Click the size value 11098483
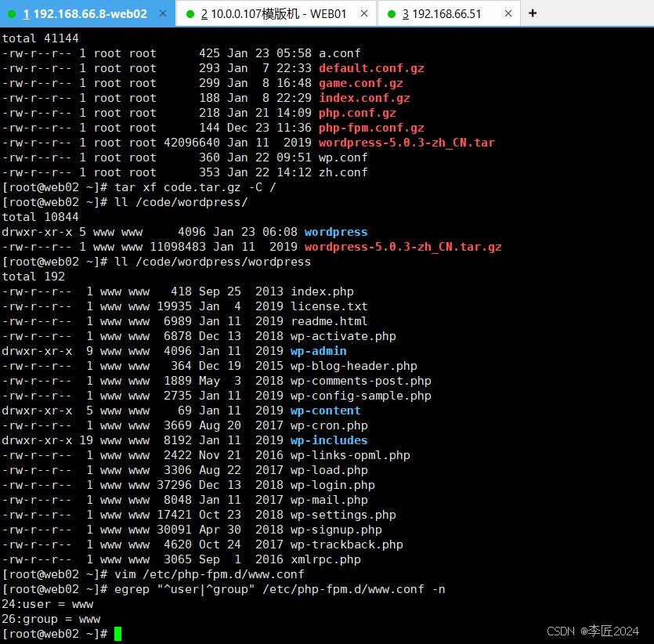Screen dimensions: 654x644 tap(178, 247)
